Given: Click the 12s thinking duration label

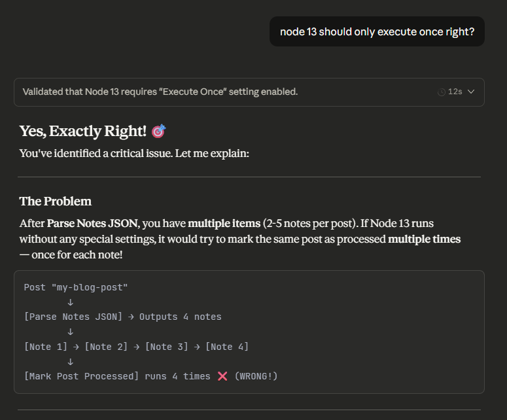Looking at the screenshot, I should (455, 92).
